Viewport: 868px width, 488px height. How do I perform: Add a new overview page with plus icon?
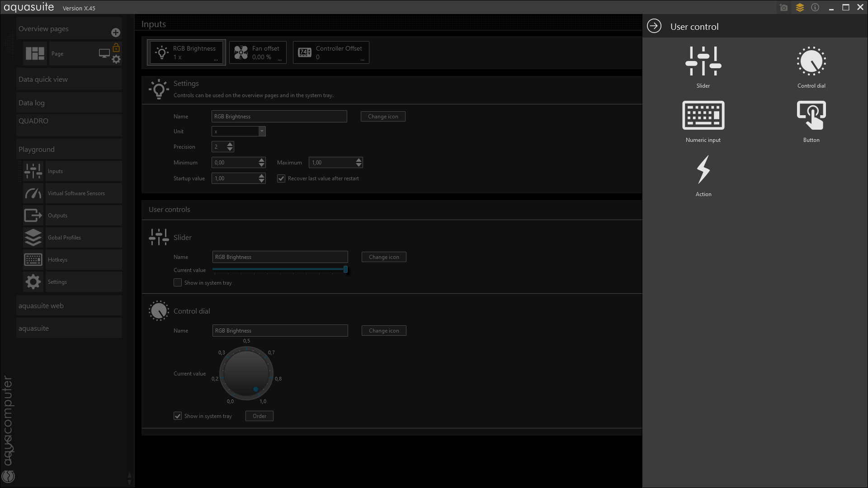[116, 33]
